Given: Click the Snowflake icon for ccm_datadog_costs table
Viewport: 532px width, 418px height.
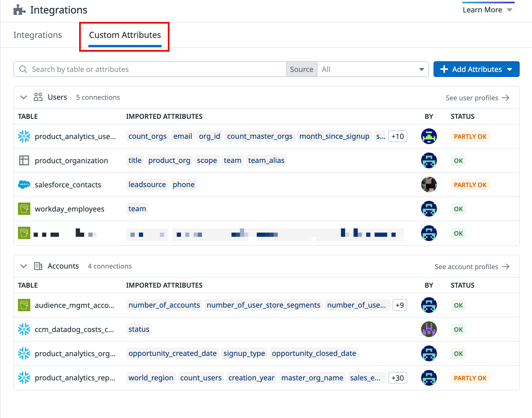Looking at the screenshot, I should 24,329.
